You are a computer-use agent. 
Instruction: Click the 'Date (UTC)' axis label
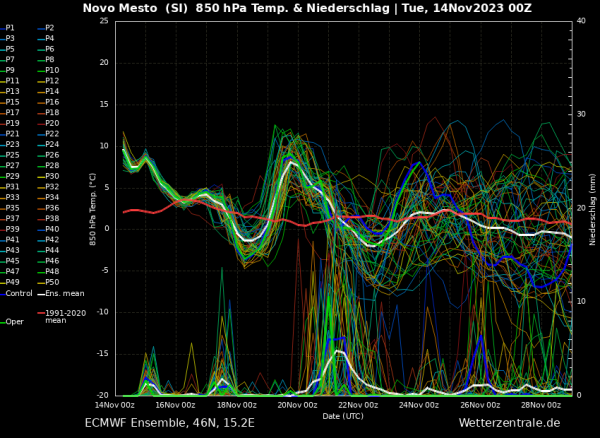(x=343, y=416)
